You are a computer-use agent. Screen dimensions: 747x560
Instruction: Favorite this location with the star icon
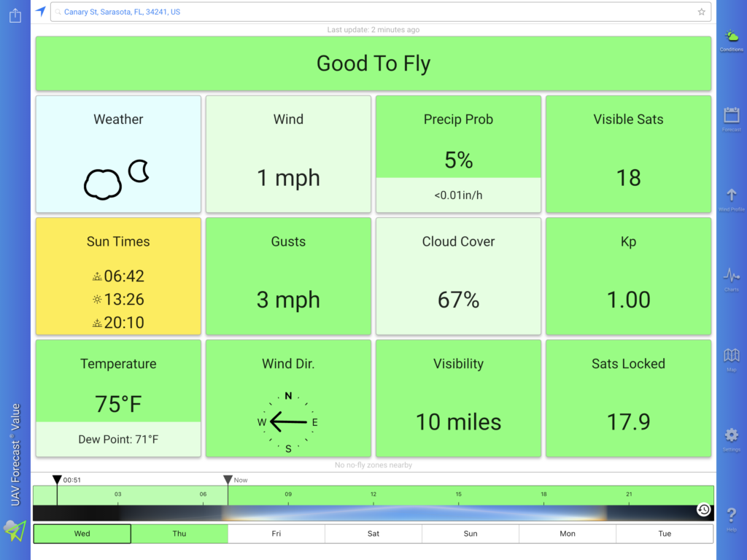coord(701,12)
